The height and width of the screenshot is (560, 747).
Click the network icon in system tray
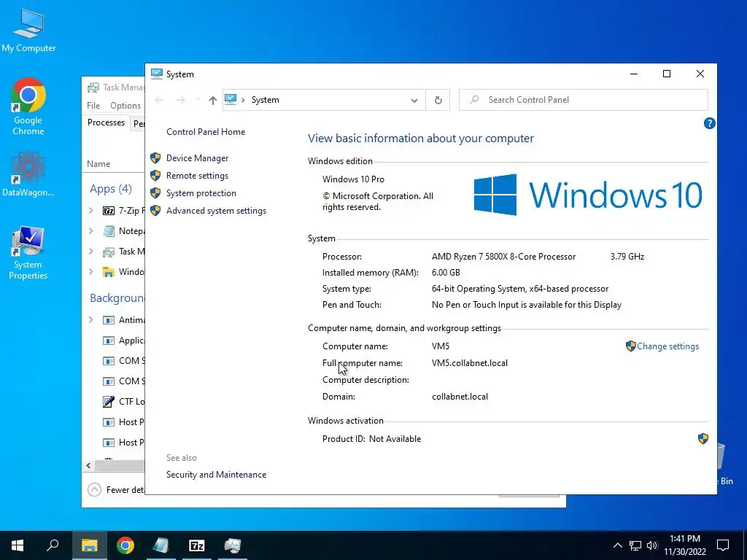point(635,545)
